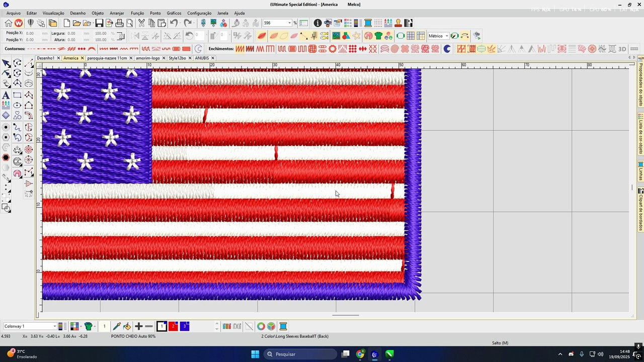Select the paint bucket color tool
Viewport: 644px width, 362px height.
click(x=127, y=326)
